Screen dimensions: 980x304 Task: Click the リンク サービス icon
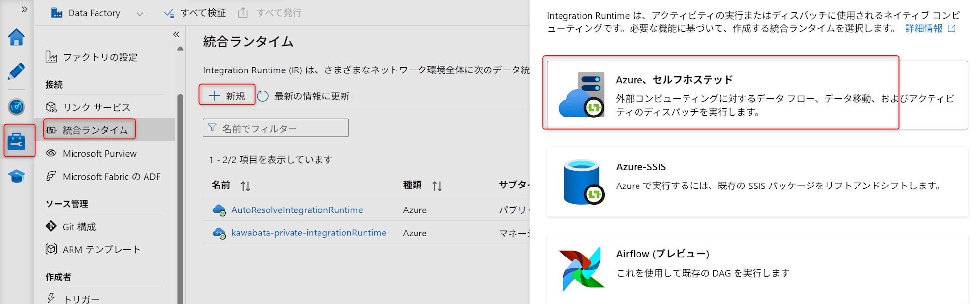[51, 107]
